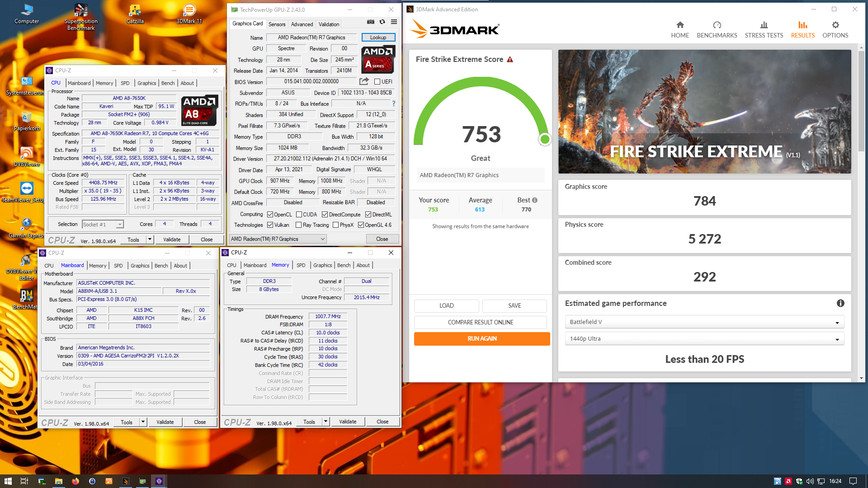The height and width of the screenshot is (488, 868).
Task: Click the Fire Strike Extreme banner image
Action: pos(704,112)
